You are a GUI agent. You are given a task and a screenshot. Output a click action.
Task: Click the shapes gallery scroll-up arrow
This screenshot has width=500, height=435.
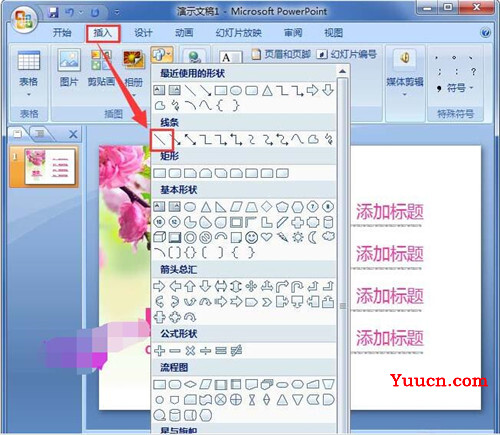point(342,71)
